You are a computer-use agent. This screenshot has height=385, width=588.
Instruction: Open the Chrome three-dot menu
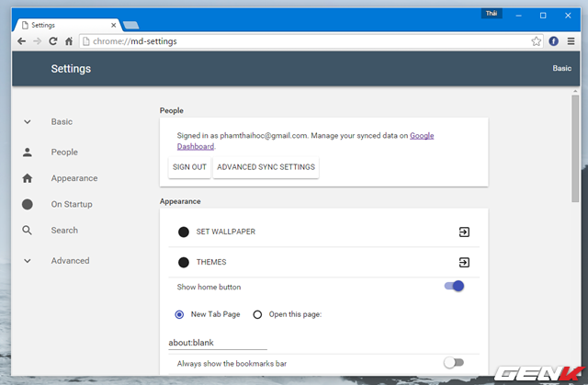(571, 41)
